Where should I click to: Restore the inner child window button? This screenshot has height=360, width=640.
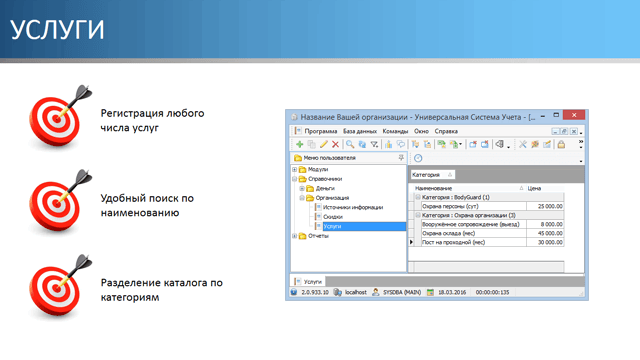point(564,131)
